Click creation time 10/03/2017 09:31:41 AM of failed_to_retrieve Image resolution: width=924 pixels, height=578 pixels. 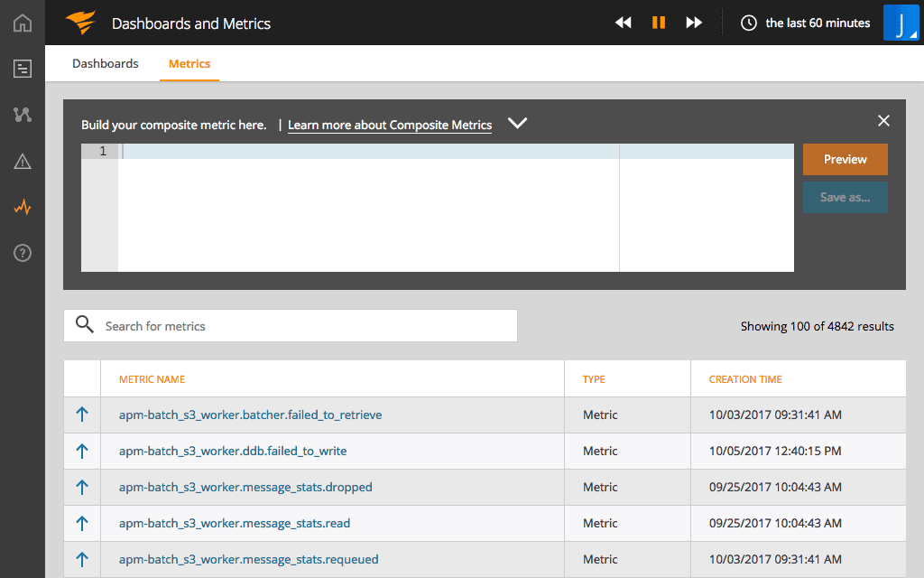775,415
